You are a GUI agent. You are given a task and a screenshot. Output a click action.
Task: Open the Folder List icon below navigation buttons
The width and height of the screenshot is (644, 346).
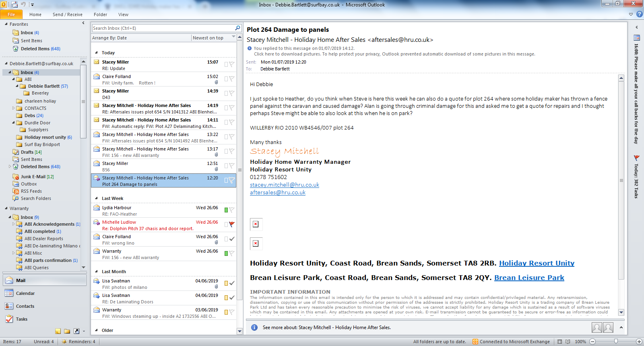pyautogui.click(x=67, y=331)
